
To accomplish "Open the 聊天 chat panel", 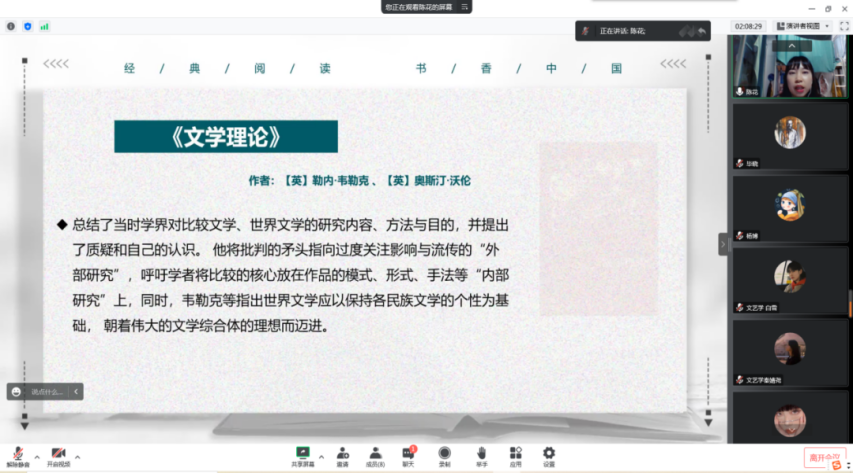I will click(408, 456).
